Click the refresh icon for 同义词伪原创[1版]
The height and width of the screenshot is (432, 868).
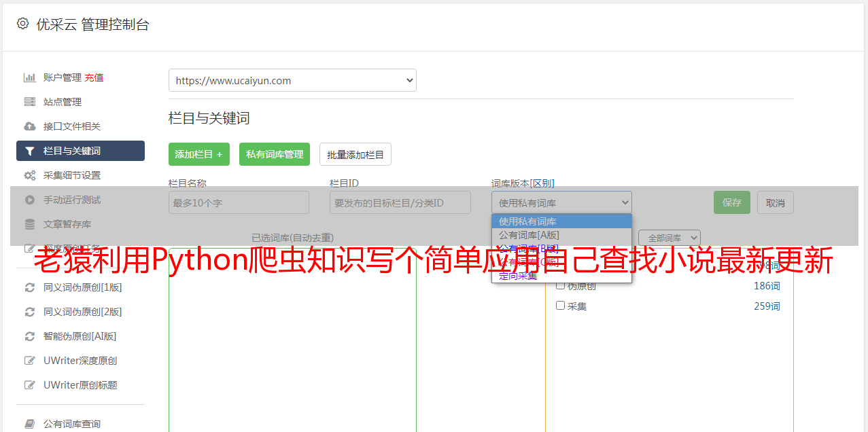click(30, 287)
